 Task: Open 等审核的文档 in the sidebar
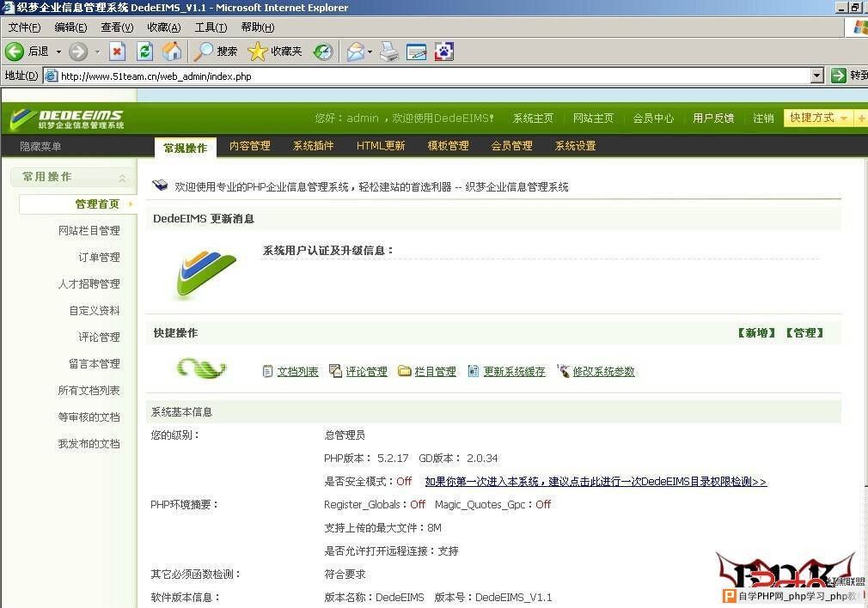tap(89, 416)
